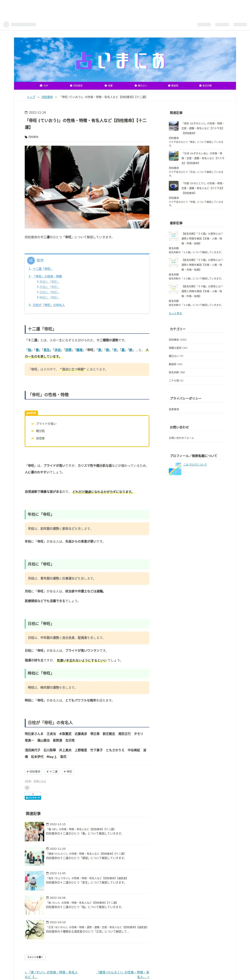
Task: Open category 宿曜占星術 (31)
Action: (x=178, y=348)
